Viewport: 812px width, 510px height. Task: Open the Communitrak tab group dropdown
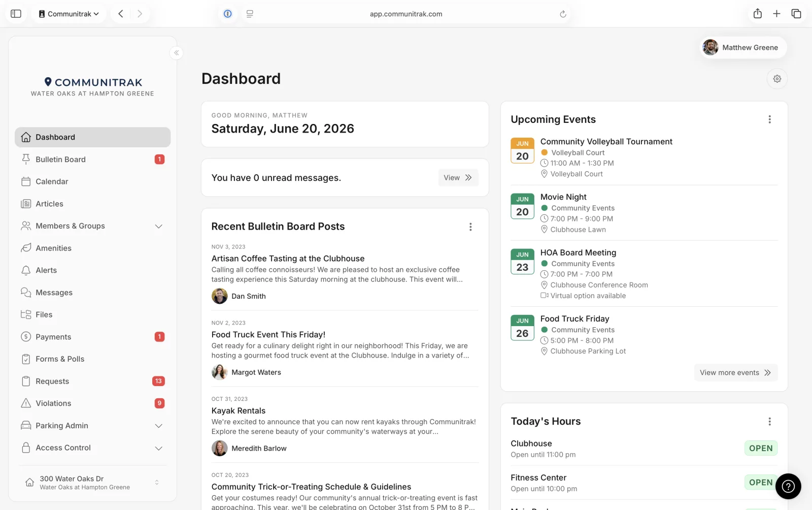[x=69, y=14]
